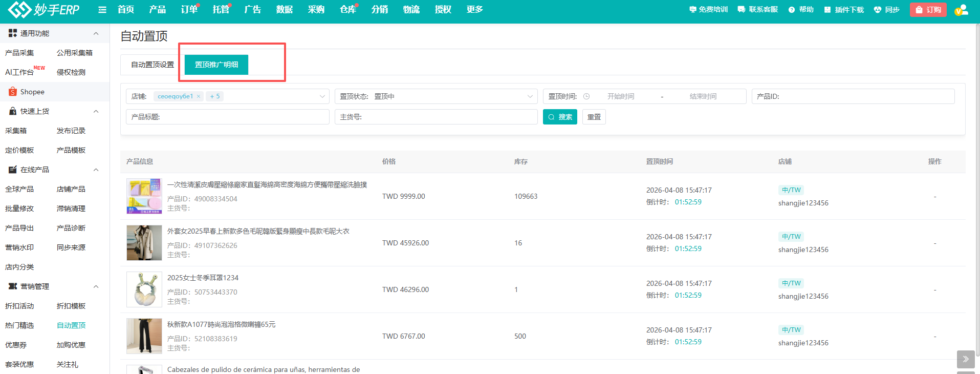This screenshot has width=980, height=374.
Task: Toggle the hamburger menu icon
Action: click(x=102, y=10)
